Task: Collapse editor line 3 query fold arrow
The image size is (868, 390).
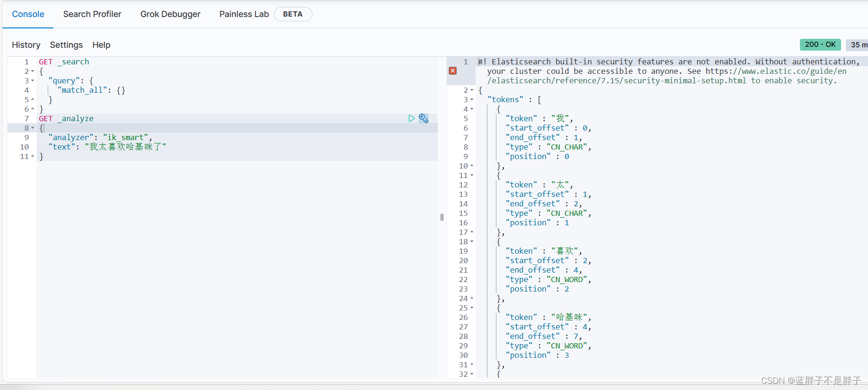Action: (33, 80)
